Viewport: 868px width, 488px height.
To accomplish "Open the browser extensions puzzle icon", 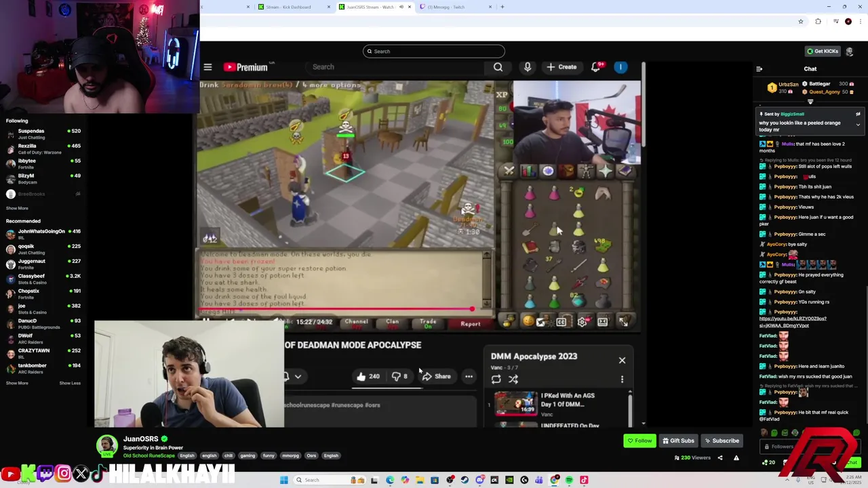I will [818, 22].
